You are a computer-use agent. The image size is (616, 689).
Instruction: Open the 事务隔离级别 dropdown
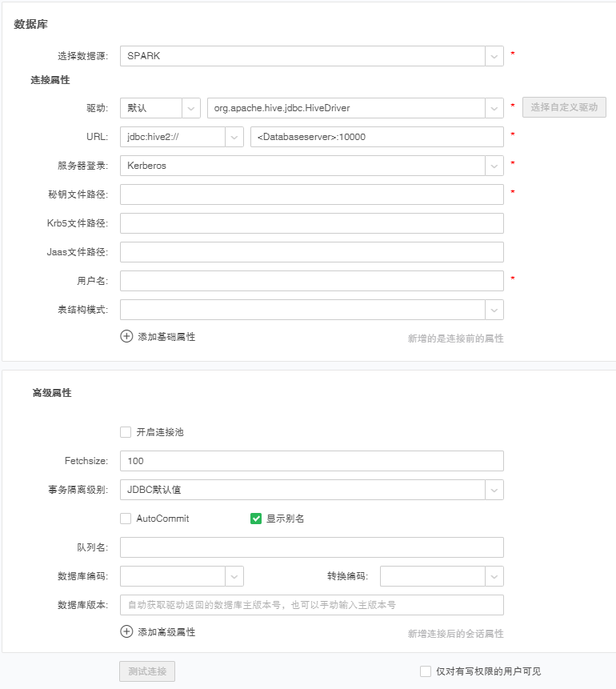coord(494,490)
